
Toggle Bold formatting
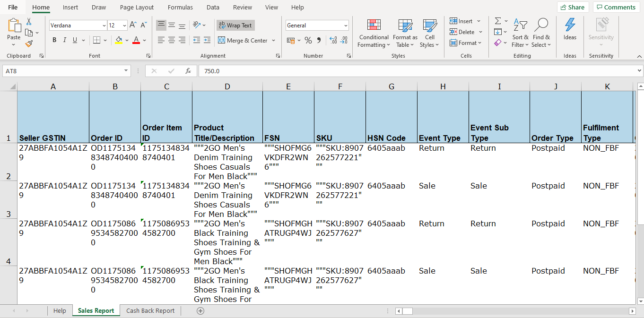(54, 40)
